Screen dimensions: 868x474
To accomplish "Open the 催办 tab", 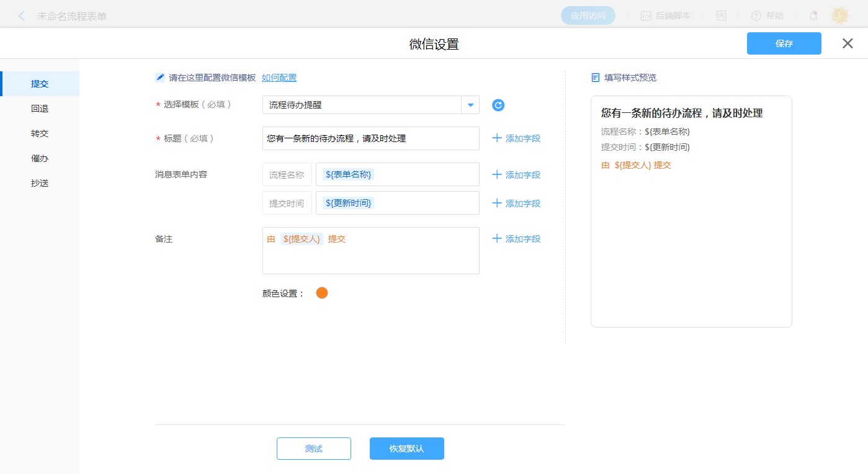I will tap(40, 158).
